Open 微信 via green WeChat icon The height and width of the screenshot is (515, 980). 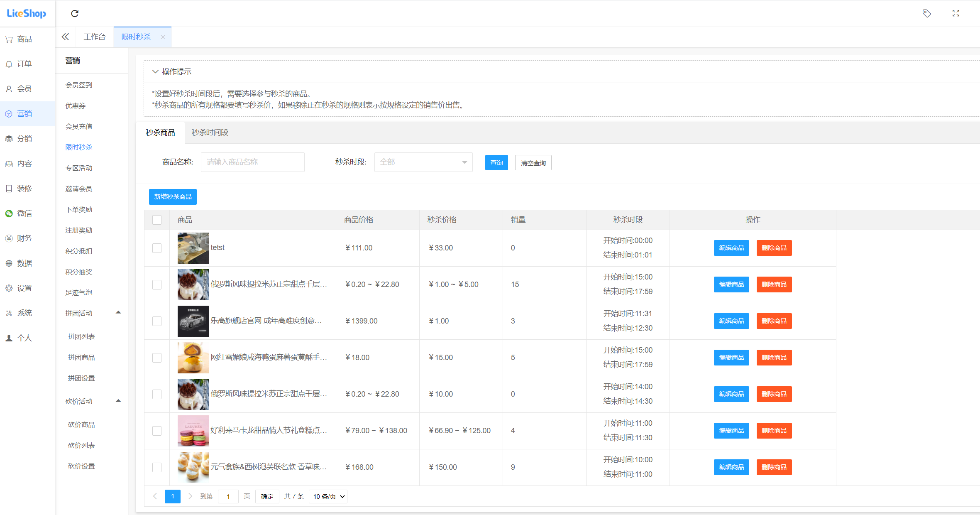[9, 213]
